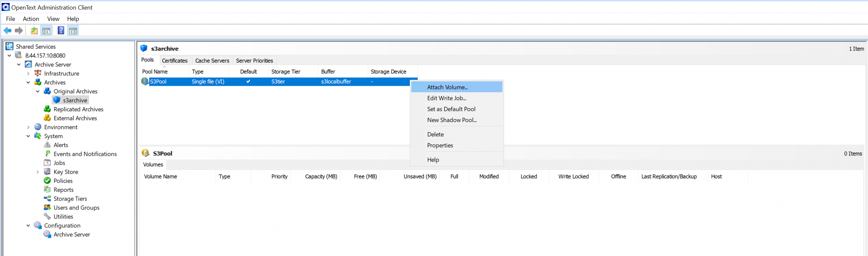
Task: Sort pools by the Storage Device column header
Action: click(393, 72)
